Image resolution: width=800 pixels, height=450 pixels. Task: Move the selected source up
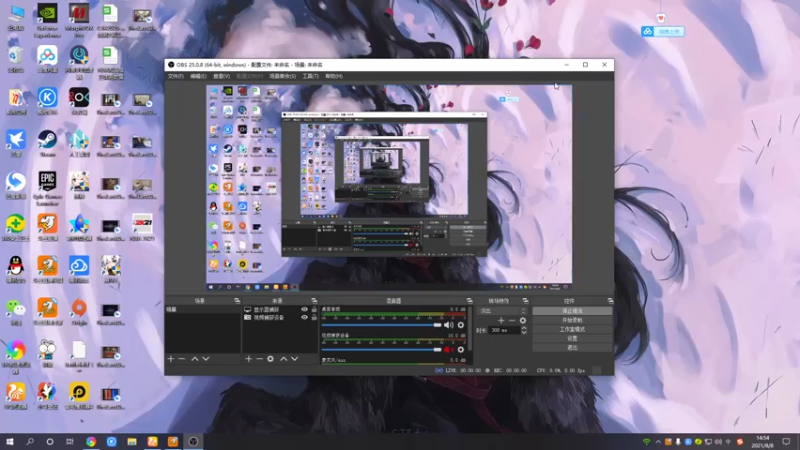[x=284, y=359]
